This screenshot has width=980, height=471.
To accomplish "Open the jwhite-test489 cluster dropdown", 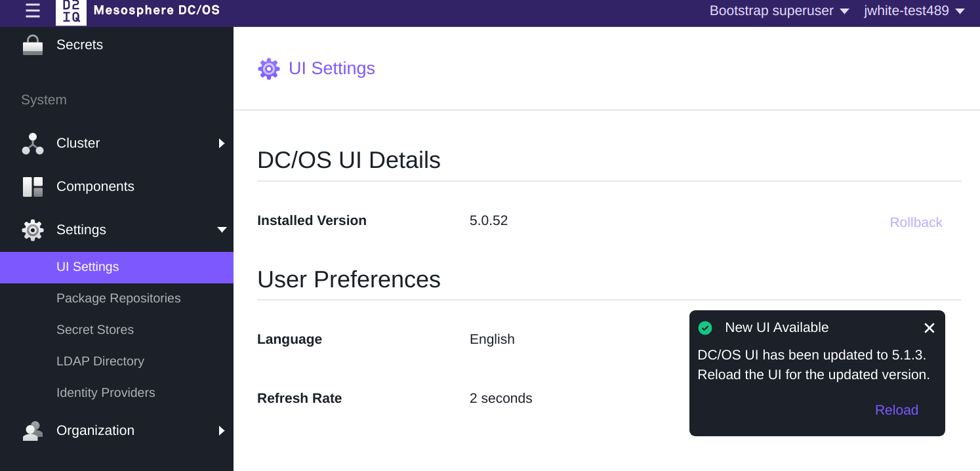I will [914, 10].
